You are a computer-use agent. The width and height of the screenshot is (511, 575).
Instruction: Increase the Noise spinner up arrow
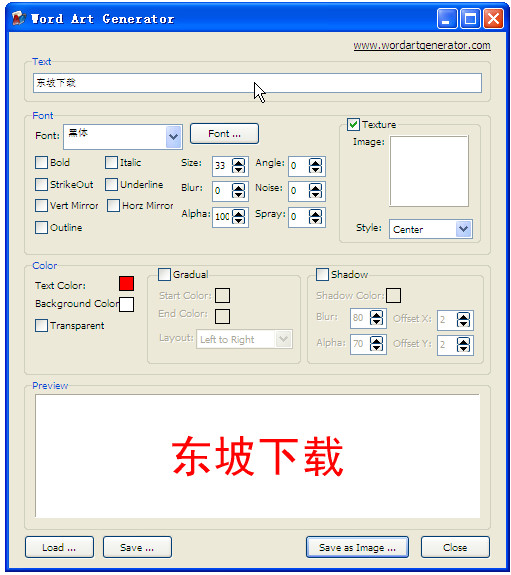315,188
